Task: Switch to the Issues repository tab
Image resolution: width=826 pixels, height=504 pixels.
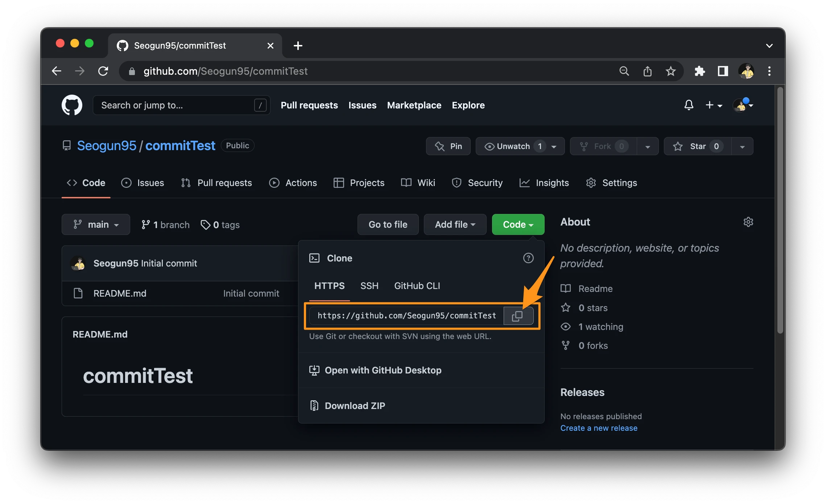Action: [x=143, y=183]
